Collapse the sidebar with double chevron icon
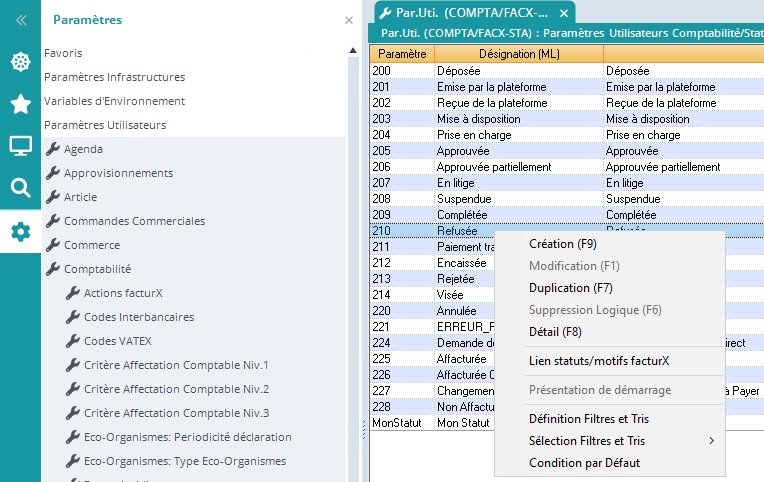The width and height of the screenshot is (764, 482). (x=20, y=20)
